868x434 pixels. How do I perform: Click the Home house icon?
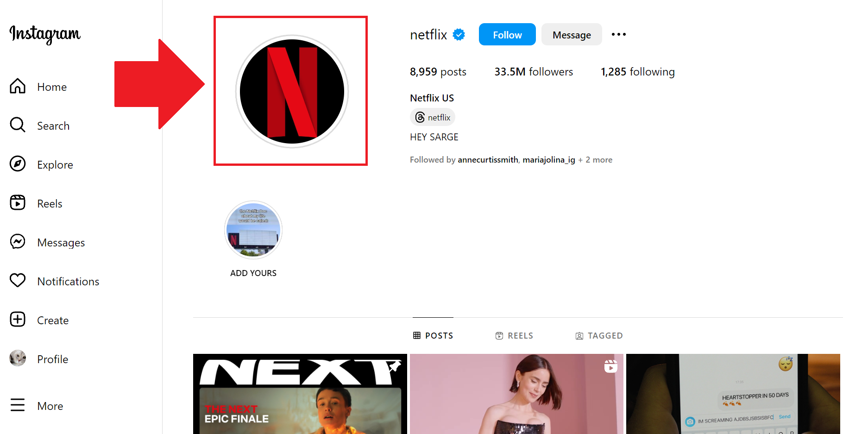click(x=18, y=86)
